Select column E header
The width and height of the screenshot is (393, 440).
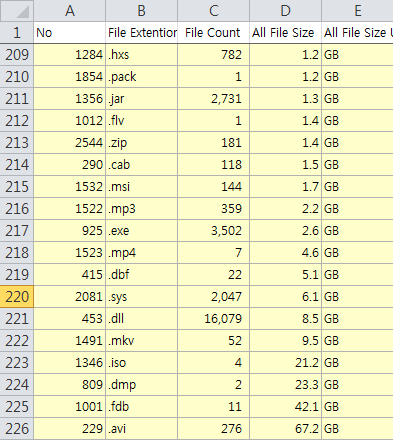[357, 11]
